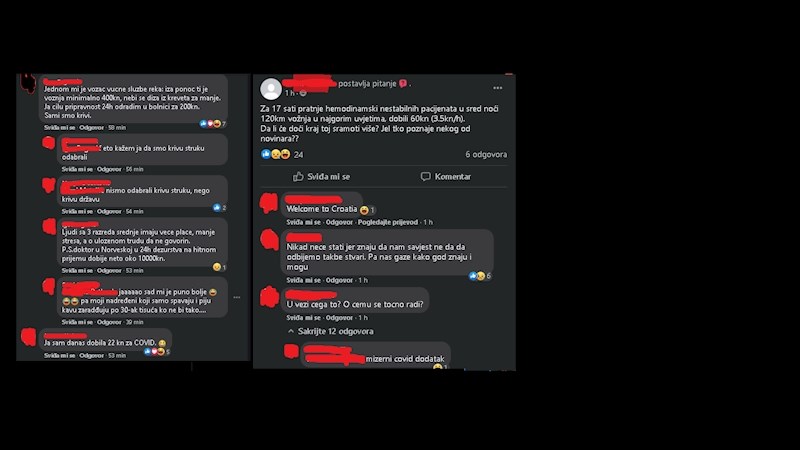Open the three-dot post options menu
This screenshot has height=450, width=800.
click(497, 88)
